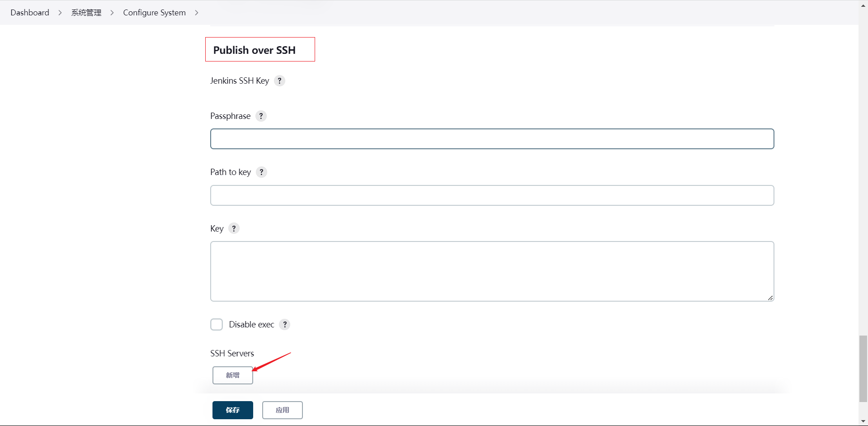The height and width of the screenshot is (426, 868).
Task: Click 新增 button under SSH Servers
Action: [x=233, y=375]
